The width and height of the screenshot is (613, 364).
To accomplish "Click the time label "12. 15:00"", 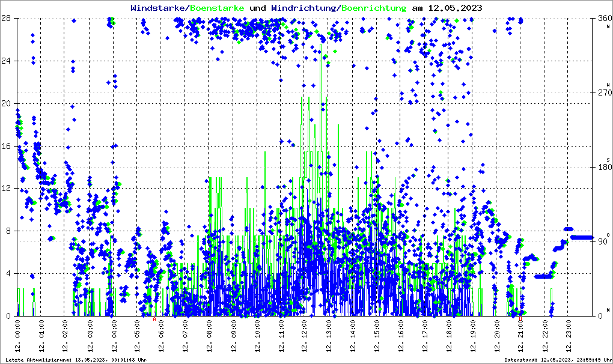I will coord(377,336).
